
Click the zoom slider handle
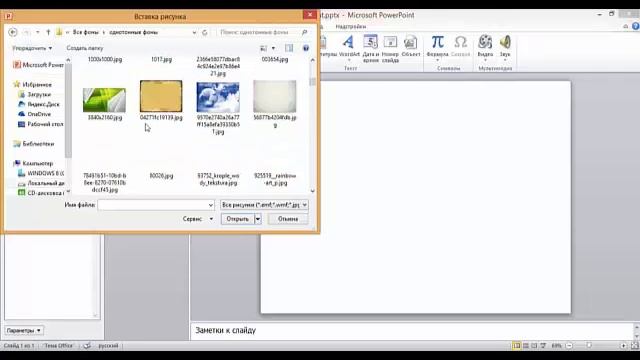(x=589, y=346)
